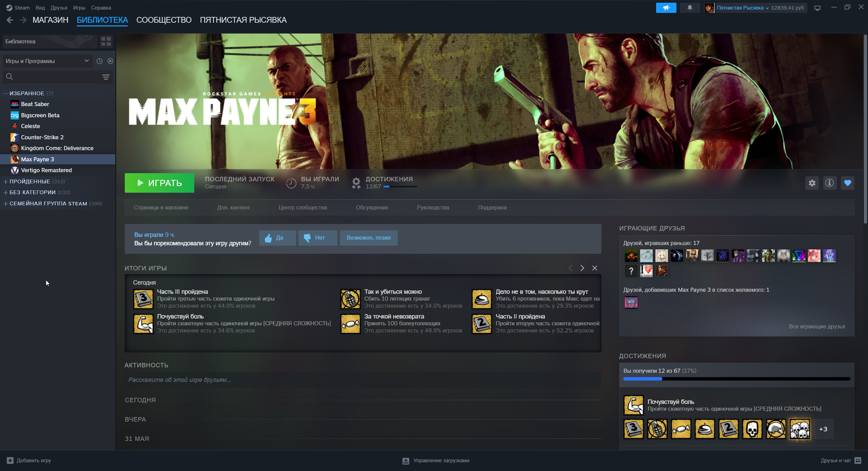Click the play time clock icon
Viewport: 868px width, 471px height.
[x=291, y=183]
